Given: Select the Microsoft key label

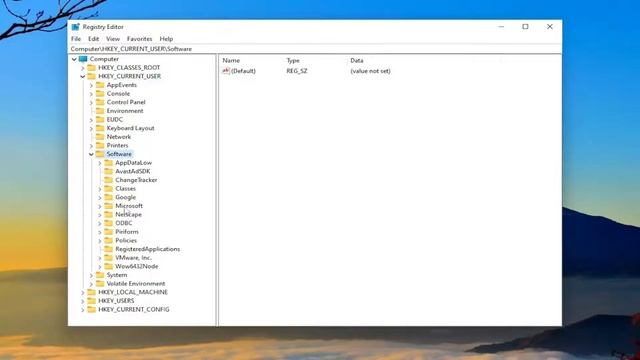Looking at the screenshot, I should pos(129,206).
